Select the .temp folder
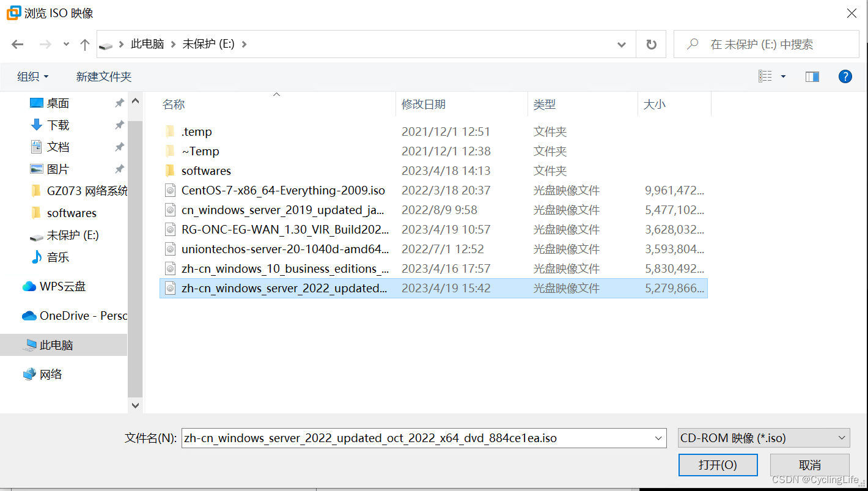Image resolution: width=868 pixels, height=491 pixels. (433, 131)
